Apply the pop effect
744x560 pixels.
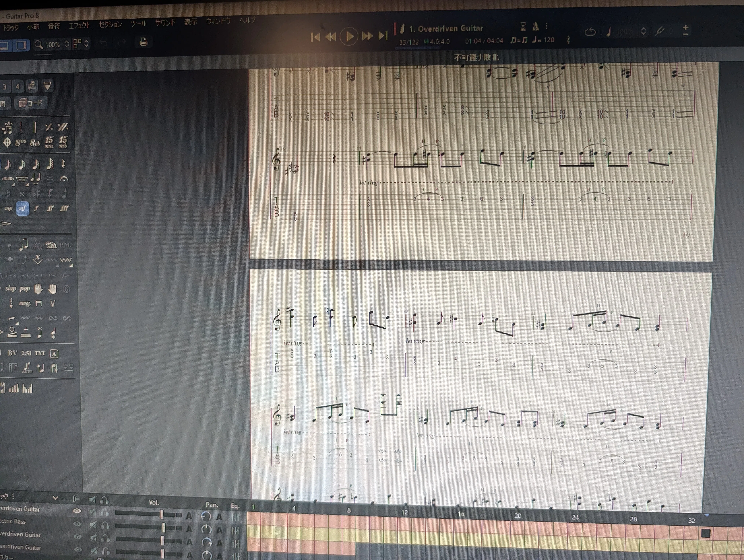(x=25, y=289)
